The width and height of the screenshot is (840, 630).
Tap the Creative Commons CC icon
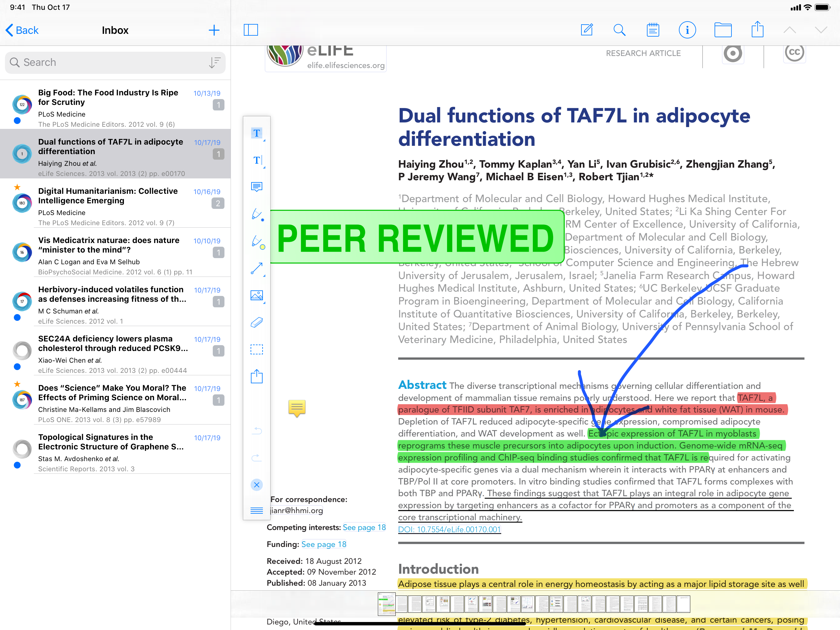(794, 53)
